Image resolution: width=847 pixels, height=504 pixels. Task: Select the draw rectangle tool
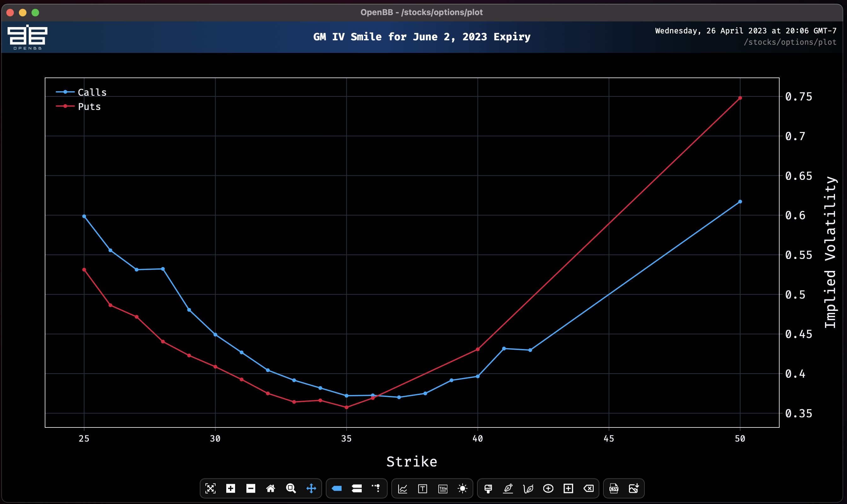pyautogui.click(x=568, y=488)
